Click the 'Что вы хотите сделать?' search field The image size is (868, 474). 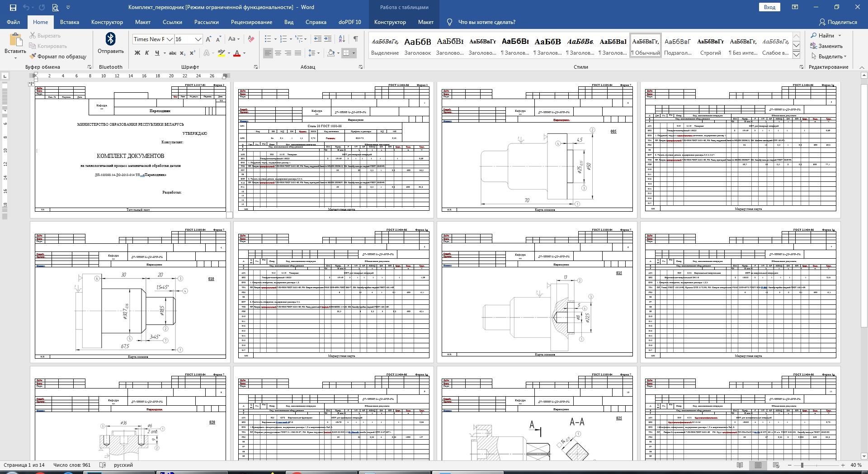(x=486, y=22)
